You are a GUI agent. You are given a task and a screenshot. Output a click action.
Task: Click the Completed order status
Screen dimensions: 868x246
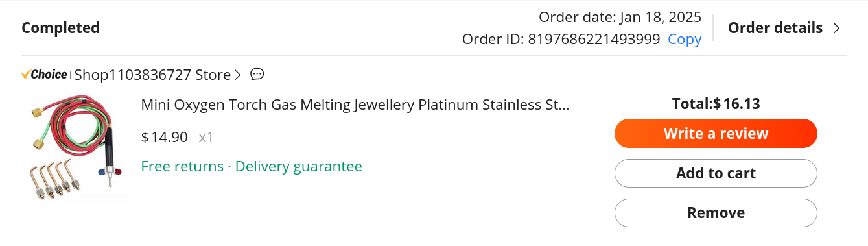click(x=61, y=28)
